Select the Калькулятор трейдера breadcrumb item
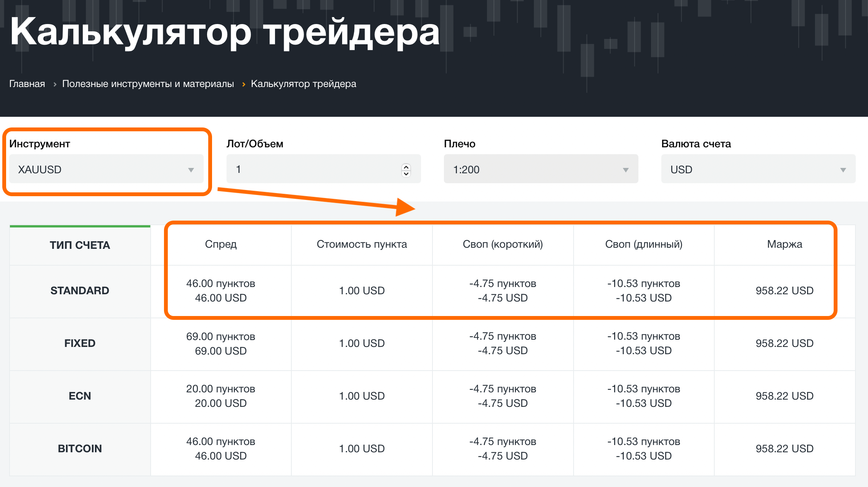 [x=303, y=84]
